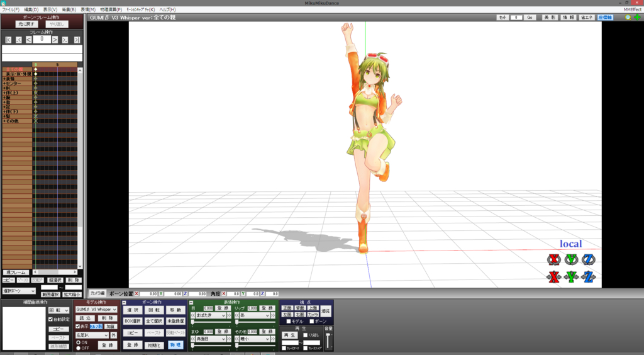Click previous arrow beside まばたき morph
The width and height of the screenshot is (644, 355).
193,315
